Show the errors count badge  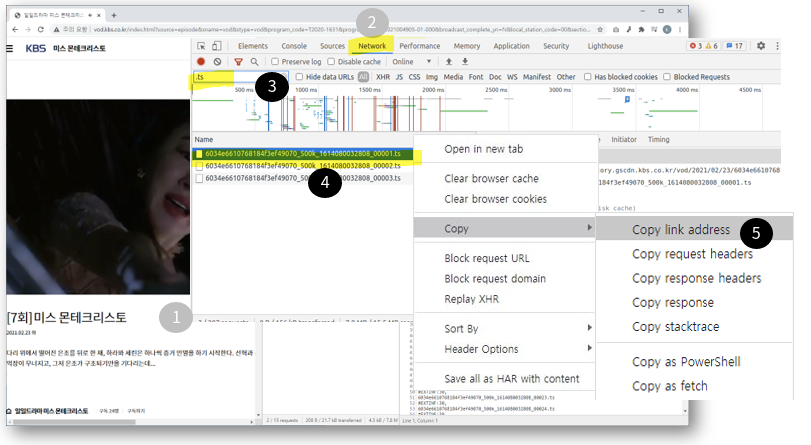coord(696,46)
